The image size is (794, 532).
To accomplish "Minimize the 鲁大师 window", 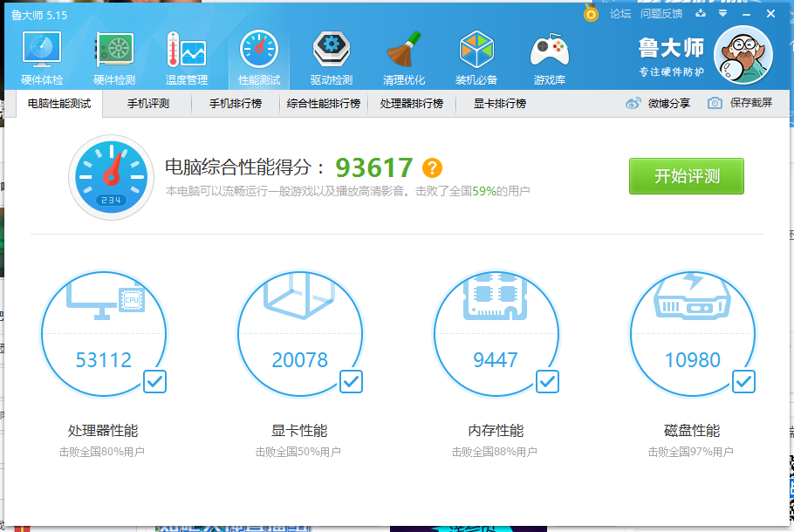I will (746, 14).
